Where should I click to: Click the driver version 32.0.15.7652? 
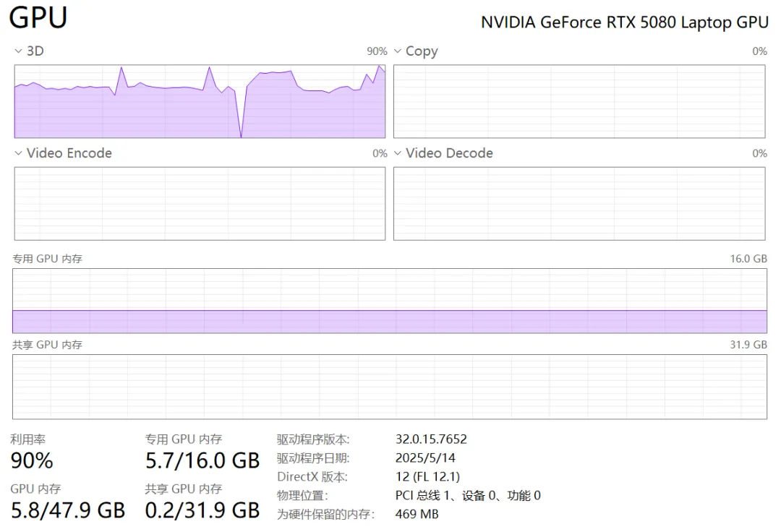click(431, 439)
